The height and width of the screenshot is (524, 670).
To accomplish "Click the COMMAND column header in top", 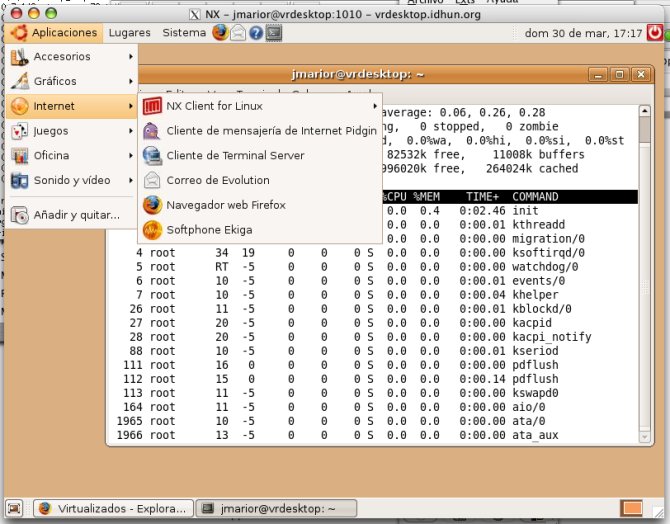I will click(535, 197).
